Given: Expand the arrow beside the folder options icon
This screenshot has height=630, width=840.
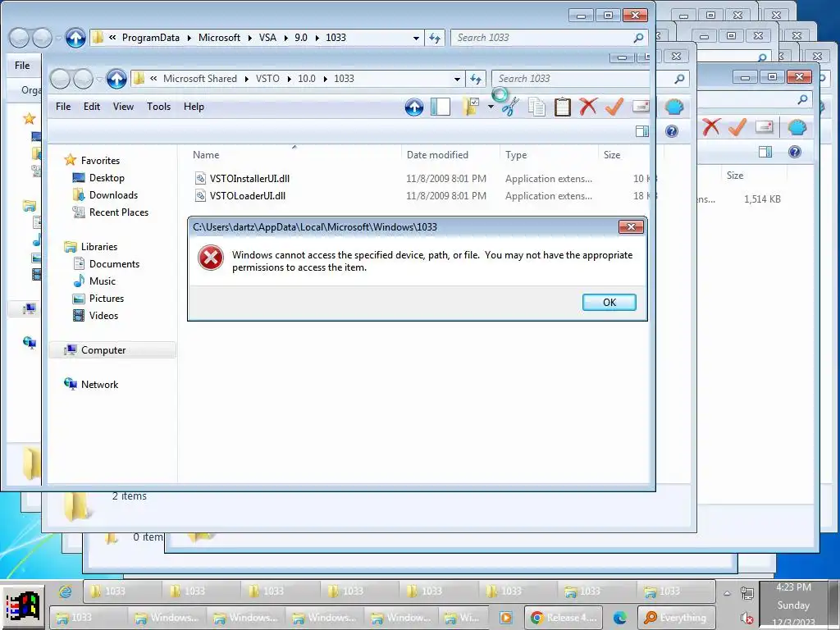Looking at the screenshot, I should coord(491,107).
